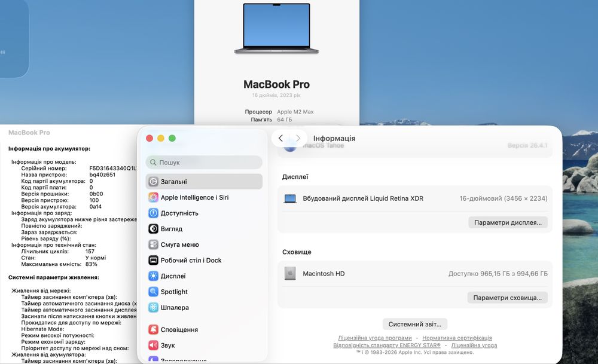
Task: Click the 64 ГБ memory value
Action: pos(285,120)
